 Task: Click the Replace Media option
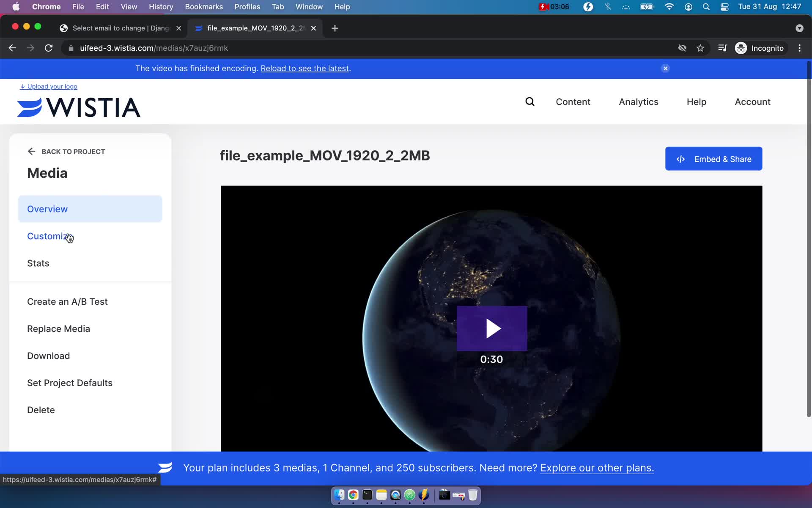[58, 329]
